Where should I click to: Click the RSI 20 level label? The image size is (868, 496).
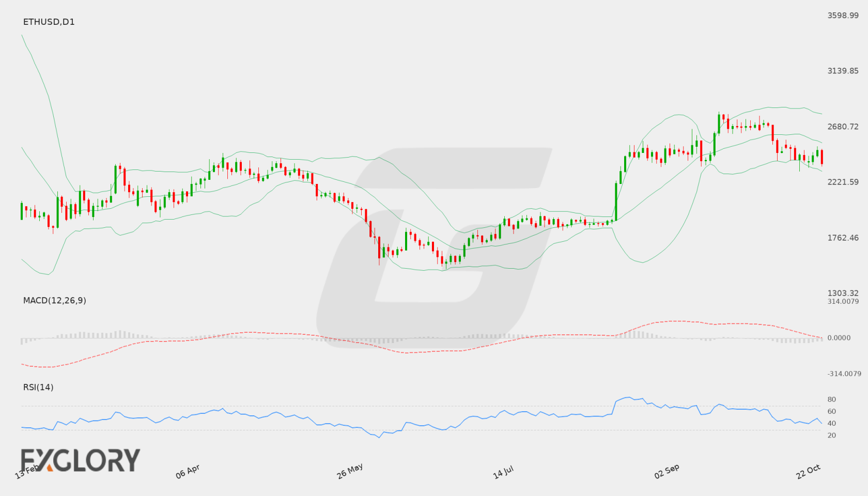832,435
